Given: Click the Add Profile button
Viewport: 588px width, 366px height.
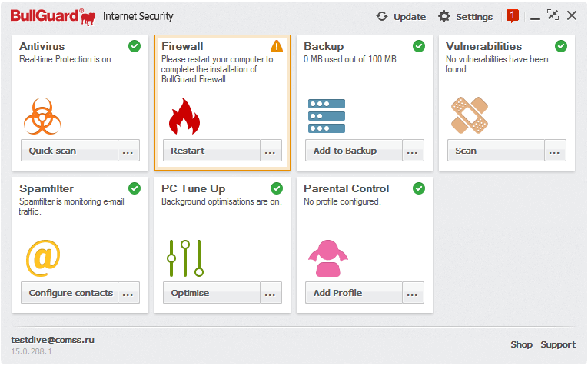Looking at the screenshot, I should click(354, 293).
